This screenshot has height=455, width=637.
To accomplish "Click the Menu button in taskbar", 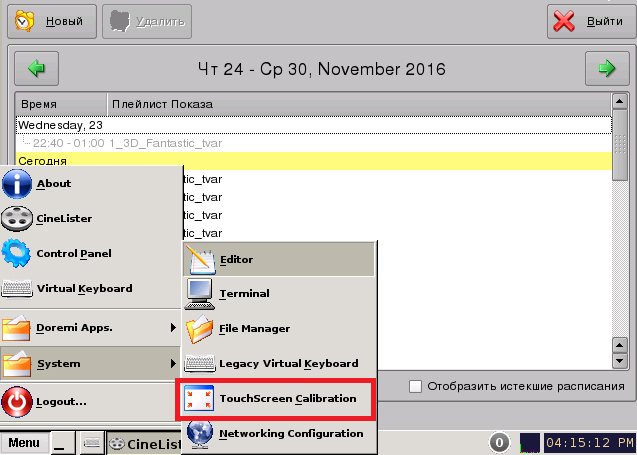I will point(24,443).
